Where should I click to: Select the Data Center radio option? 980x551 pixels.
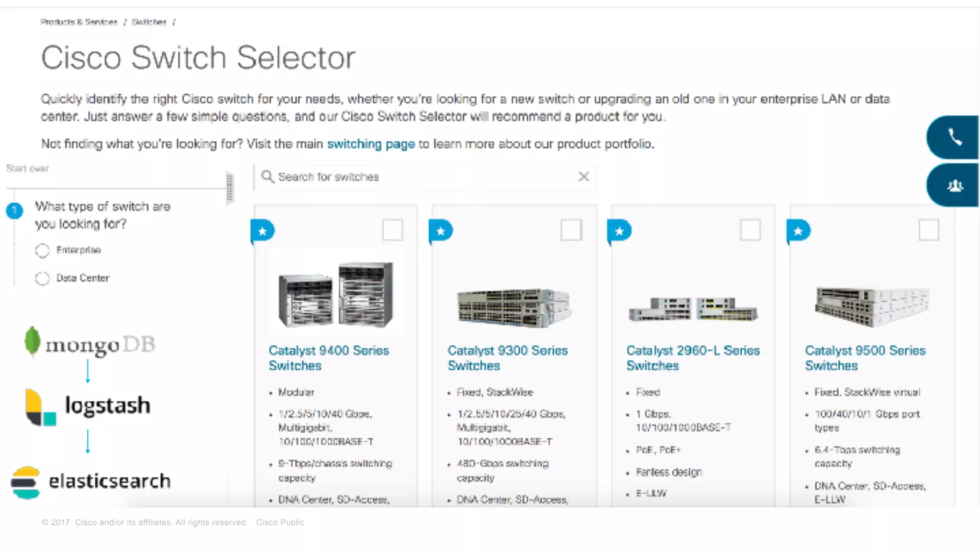coord(42,278)
